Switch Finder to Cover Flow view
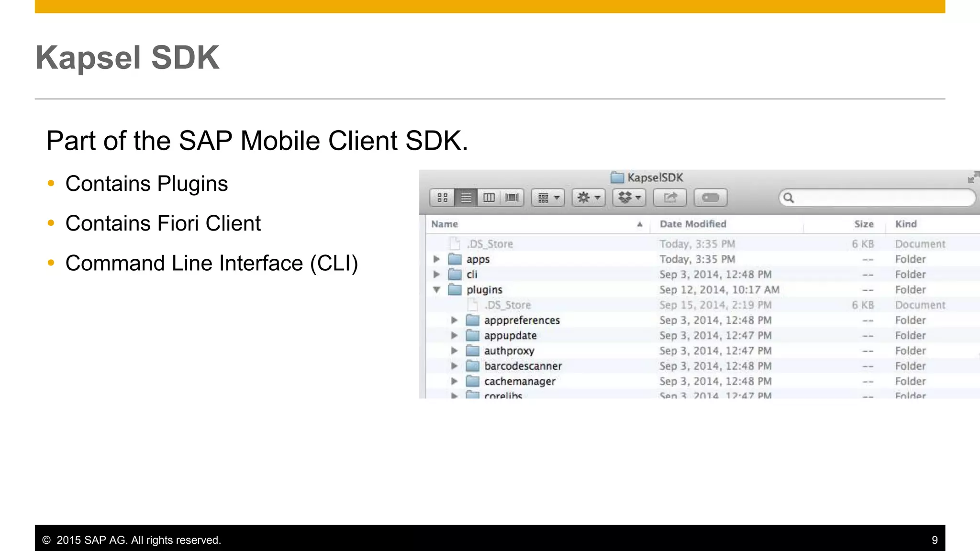This screenshot has width=980, height=551. [512, 198]
